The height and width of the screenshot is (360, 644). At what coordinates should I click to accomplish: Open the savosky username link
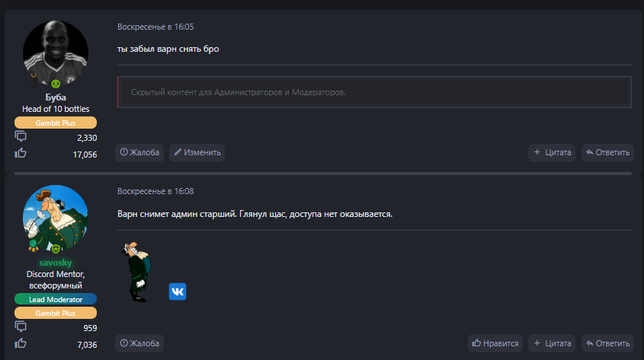click(56, 263)
